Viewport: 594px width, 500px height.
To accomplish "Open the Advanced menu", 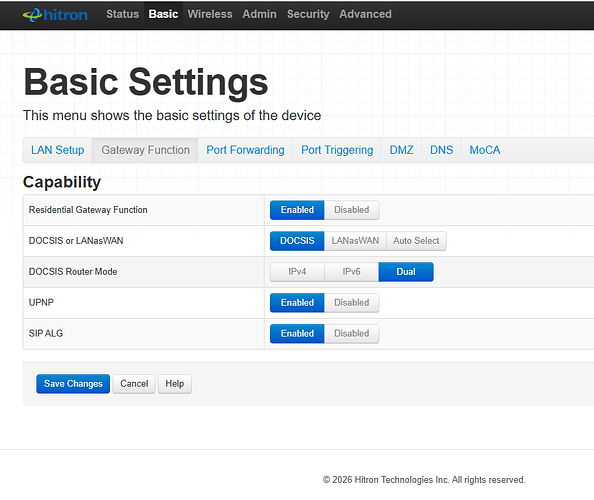I will pyautogui.click(x=366, y=14).
